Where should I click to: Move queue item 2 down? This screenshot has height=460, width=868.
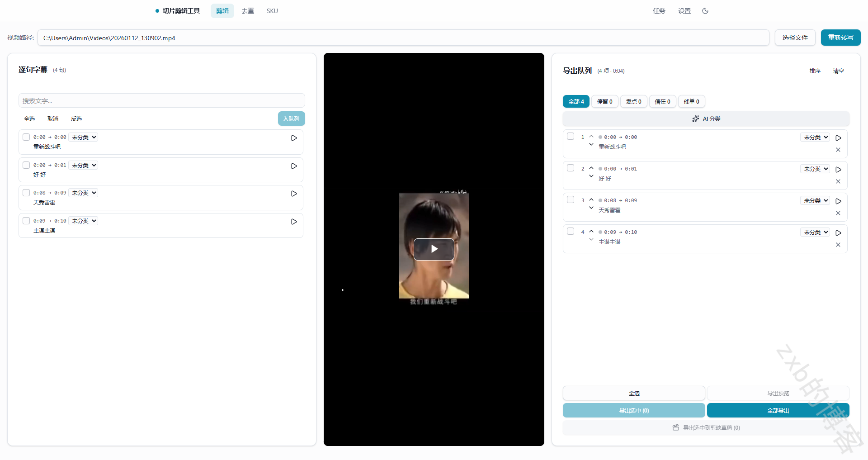point(591,176)
